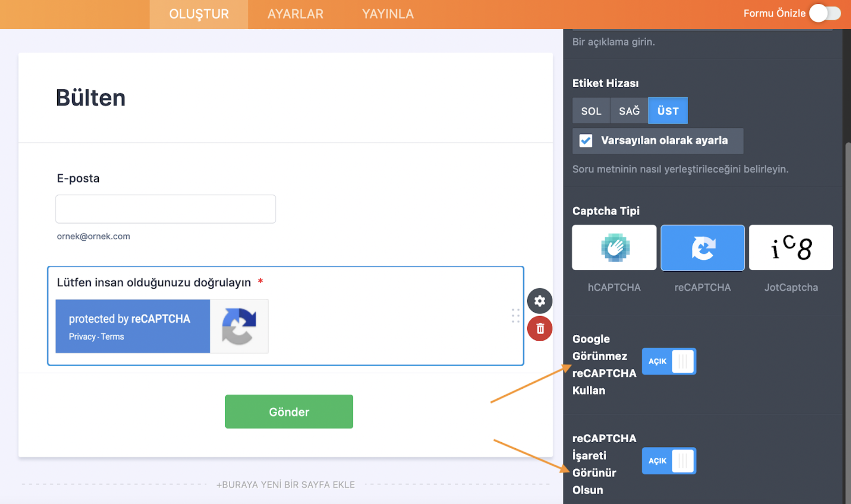Click in the E-posta input field
This screenshot has height=504, width=851.
(x=166, y=209)
